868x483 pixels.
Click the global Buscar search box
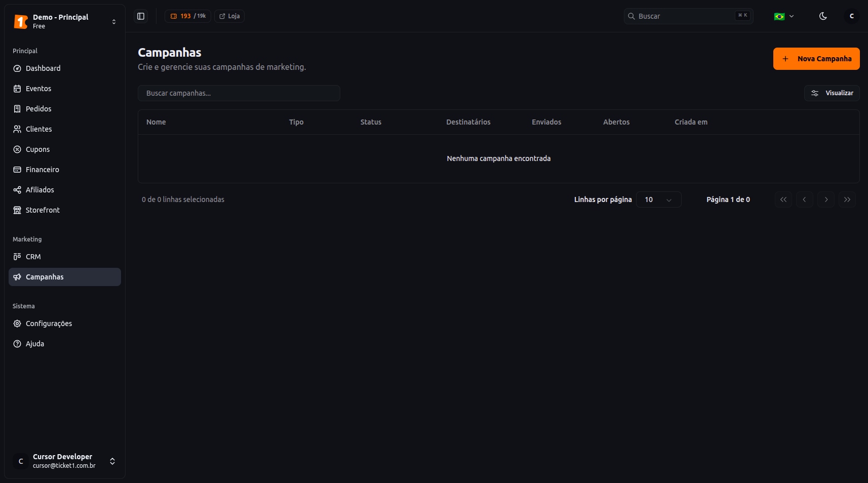tap(689, 16)
